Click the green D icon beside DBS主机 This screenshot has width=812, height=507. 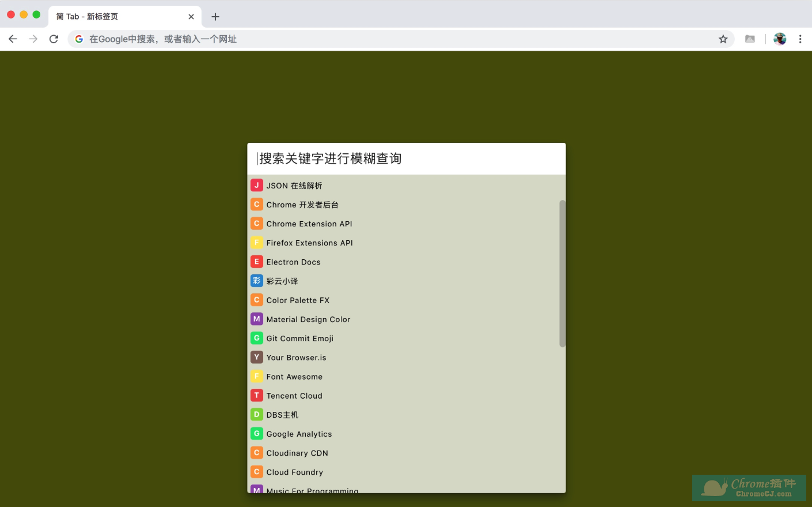257,414
